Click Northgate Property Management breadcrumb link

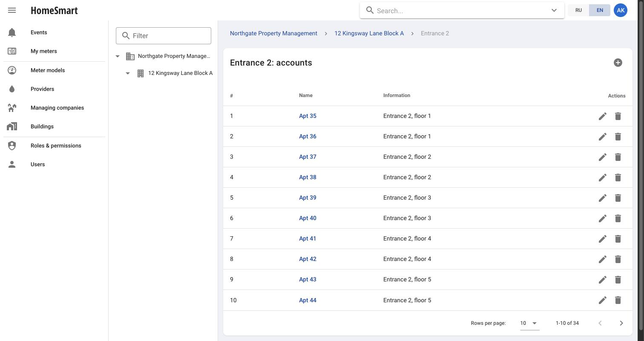pos(273,33)
